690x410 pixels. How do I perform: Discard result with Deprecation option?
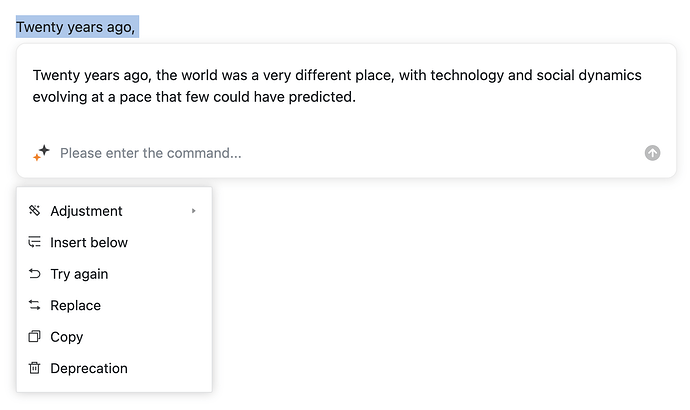pyautogui.click(x=89, y=368)
